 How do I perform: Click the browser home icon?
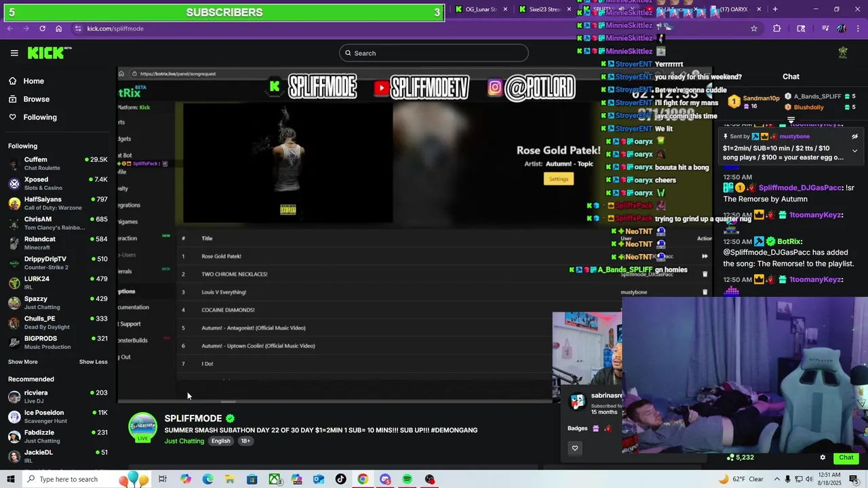coord(59,28)
